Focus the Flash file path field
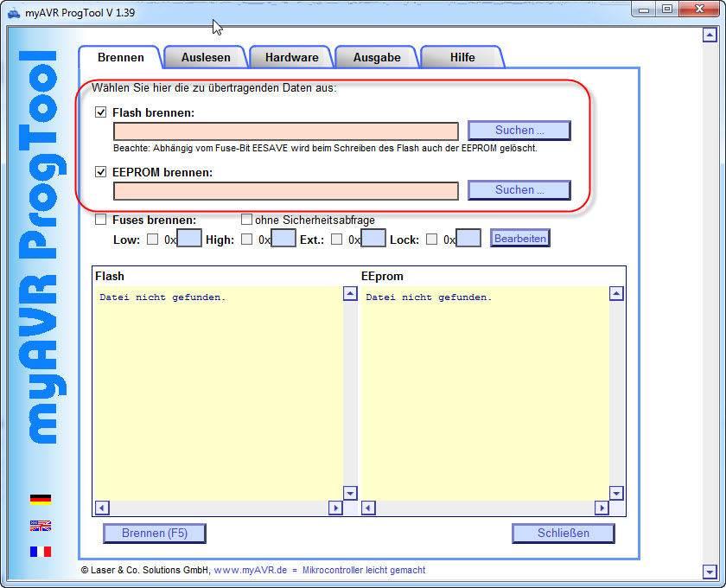 click(286, 131)
